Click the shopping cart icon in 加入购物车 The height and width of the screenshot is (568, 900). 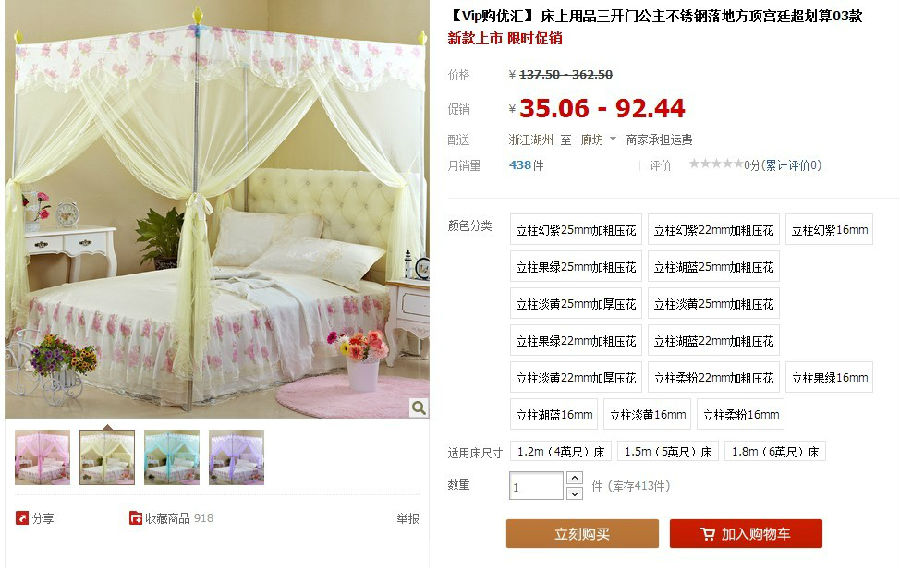pos(708,535)
